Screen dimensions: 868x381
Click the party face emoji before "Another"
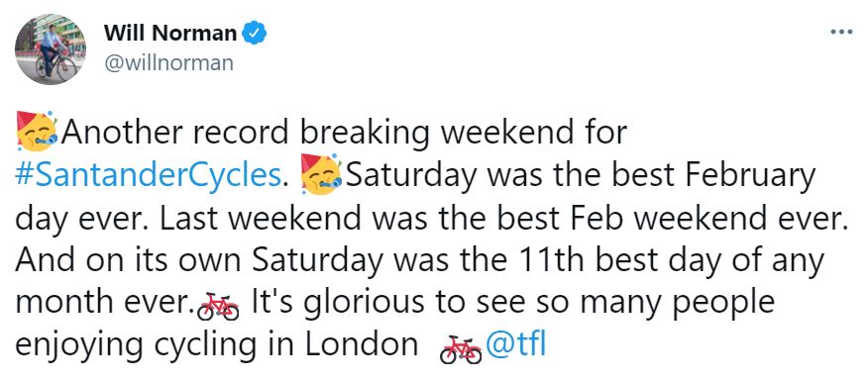tap(37, 132)
